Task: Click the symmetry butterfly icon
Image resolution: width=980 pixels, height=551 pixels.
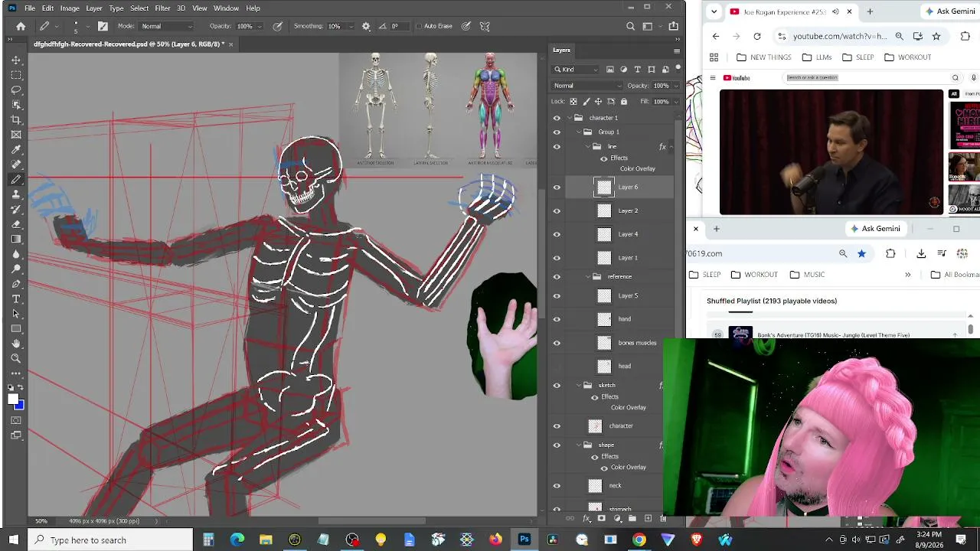Action: coord(485,26)
